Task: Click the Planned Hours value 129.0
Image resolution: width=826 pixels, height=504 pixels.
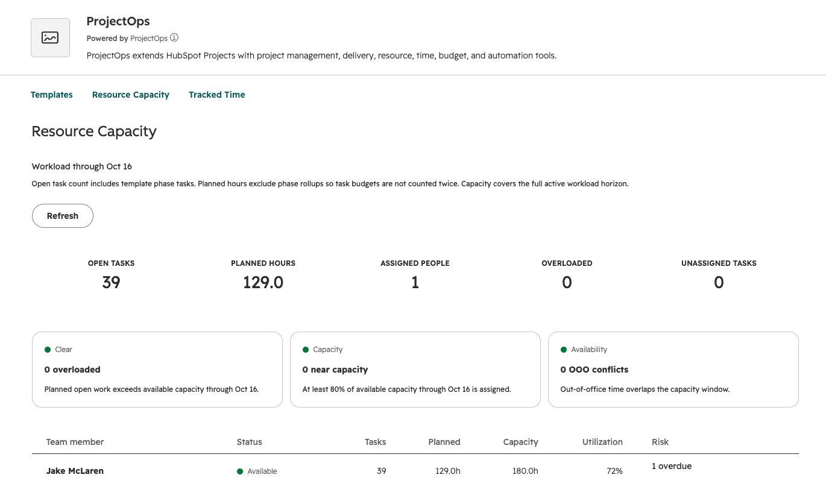Action: pos(263,282)
